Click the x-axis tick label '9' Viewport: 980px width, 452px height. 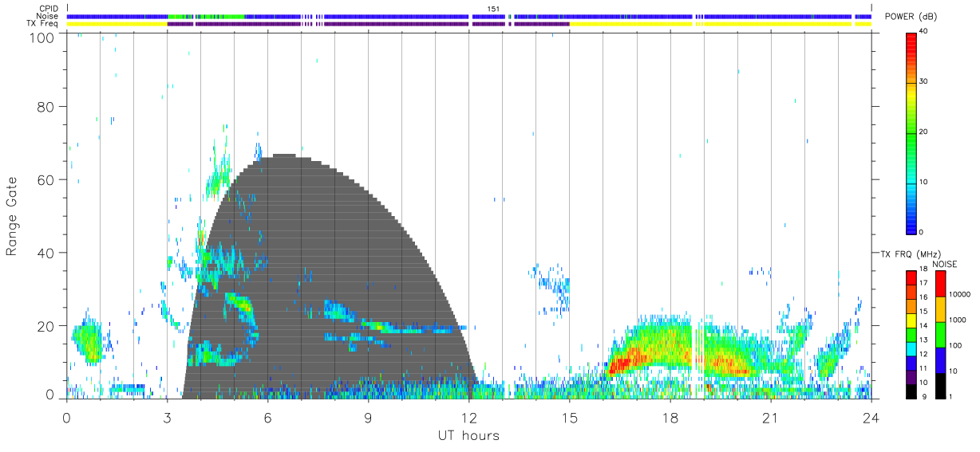tap(368, 418)
